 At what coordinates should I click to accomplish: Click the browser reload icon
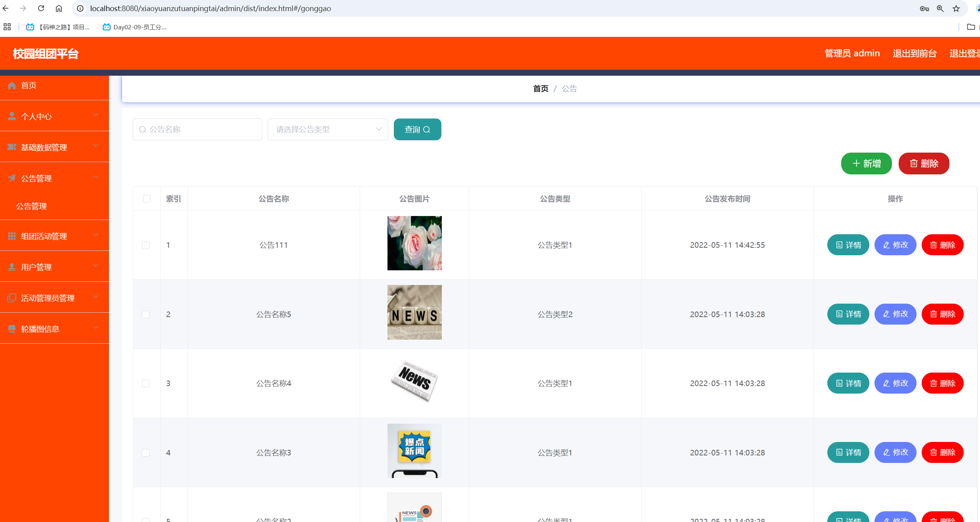(x=41, y=8)
